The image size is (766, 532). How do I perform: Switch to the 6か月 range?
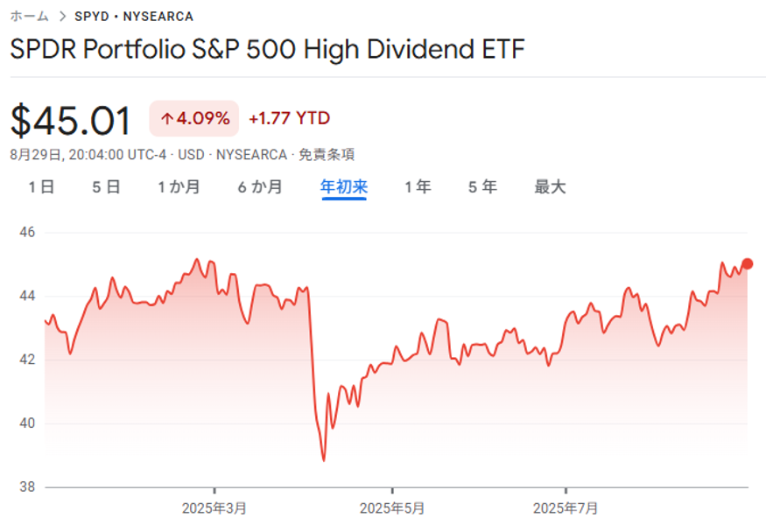pos(259,186)
